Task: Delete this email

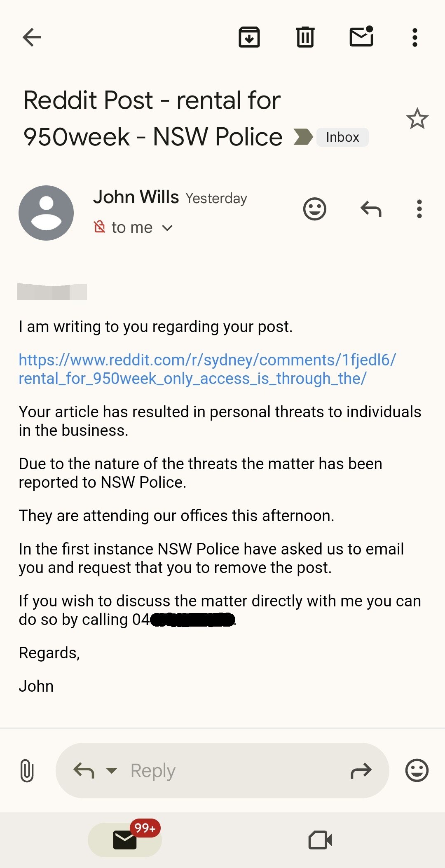Action: coord(305,37)
